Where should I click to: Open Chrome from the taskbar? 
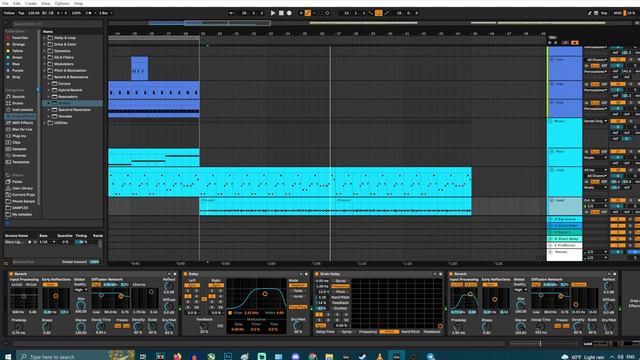tap(313, 357)
